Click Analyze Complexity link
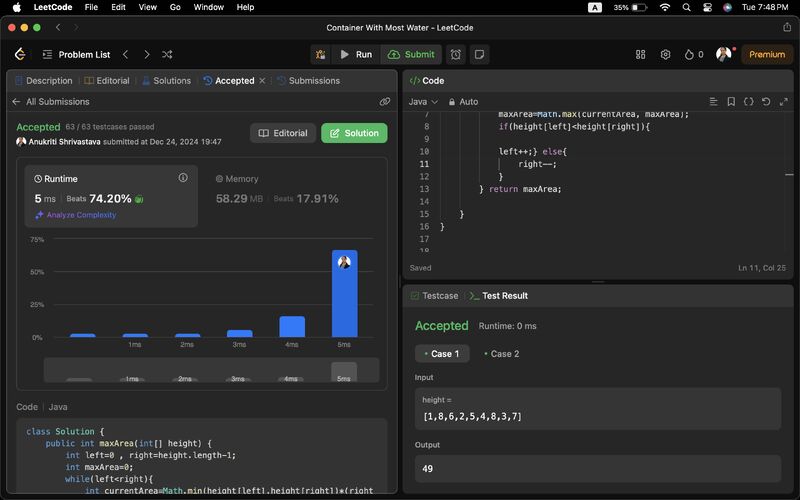The image size is (800, 500). [76, 215]
